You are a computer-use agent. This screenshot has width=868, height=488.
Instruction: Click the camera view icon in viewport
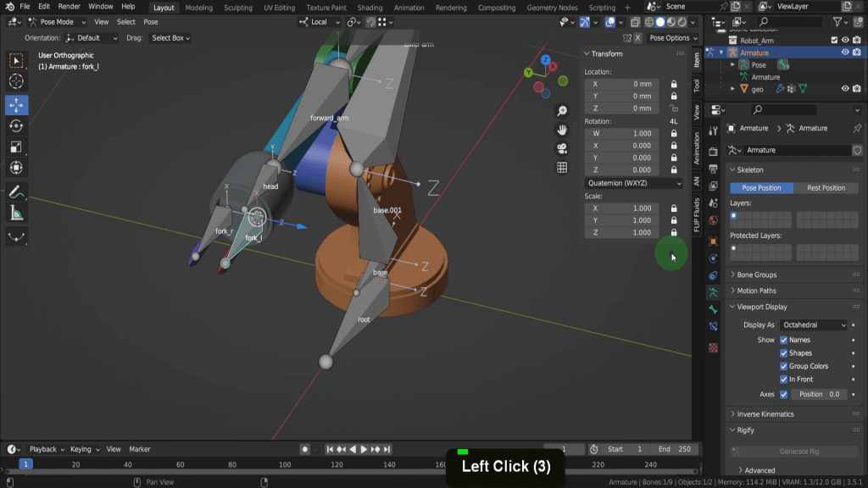coord(562,148)
